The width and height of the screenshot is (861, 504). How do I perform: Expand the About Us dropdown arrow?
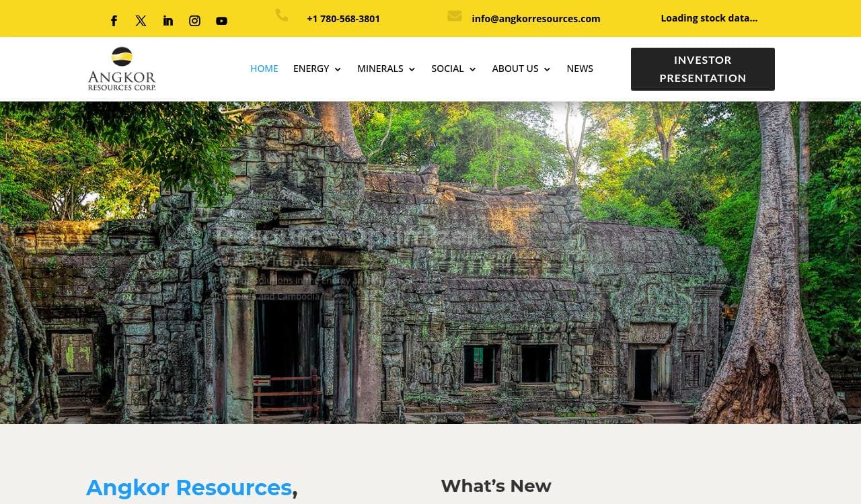pos(547,69)
